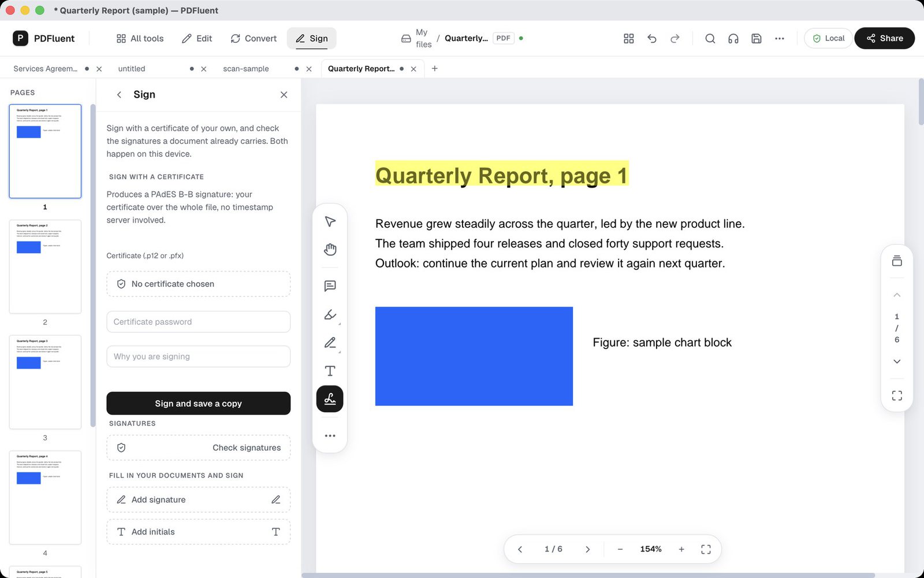924x578 pixels.
Task: Select the pencil draw tool
Action: point(330,343)
